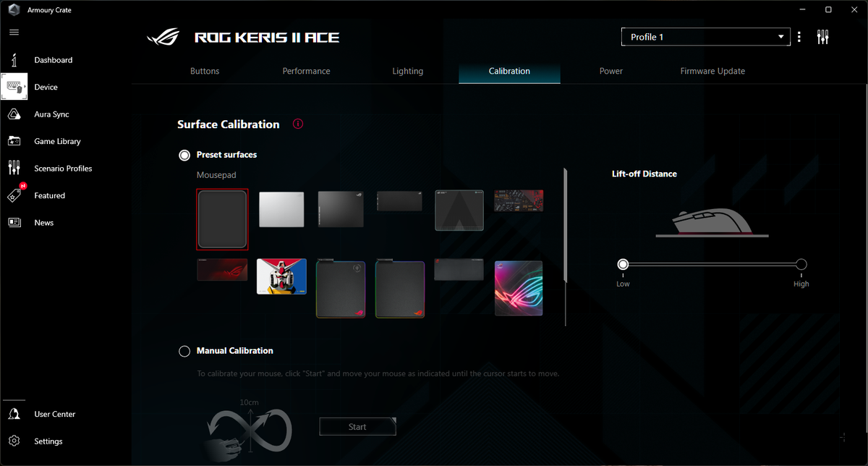Click the Game Library icon
The image size is (868, 466).
click(14, 141)
